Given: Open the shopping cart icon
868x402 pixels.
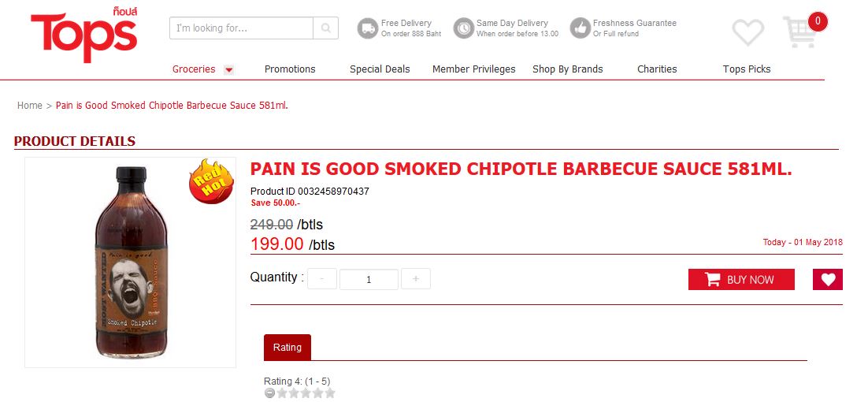Looking at the screenshot, I should 800,32.
